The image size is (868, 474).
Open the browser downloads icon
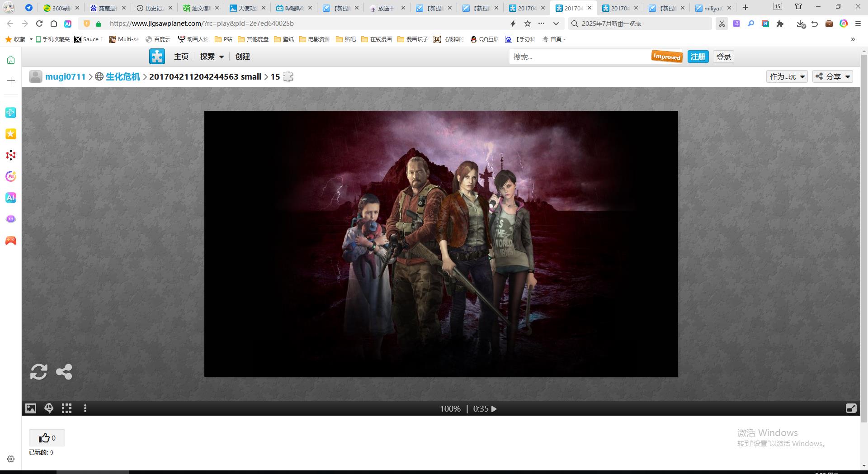coord(801,24)
